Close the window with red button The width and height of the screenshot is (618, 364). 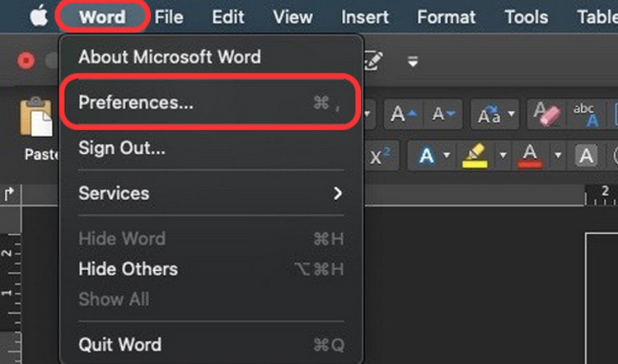(26, 61)
